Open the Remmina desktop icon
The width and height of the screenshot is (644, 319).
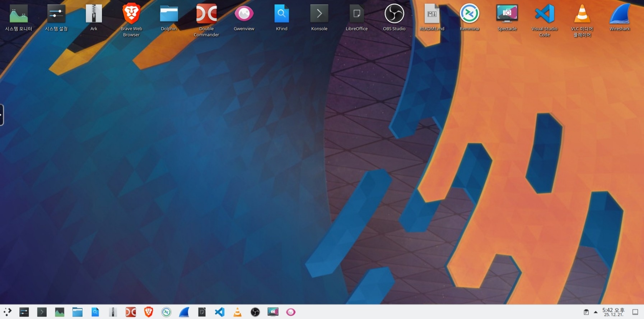coord(470,14)
